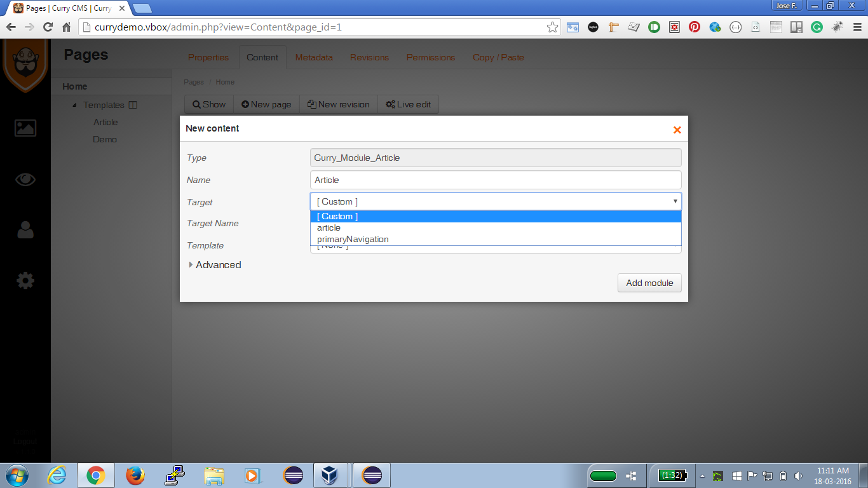Click the Show button

[209, 104]
